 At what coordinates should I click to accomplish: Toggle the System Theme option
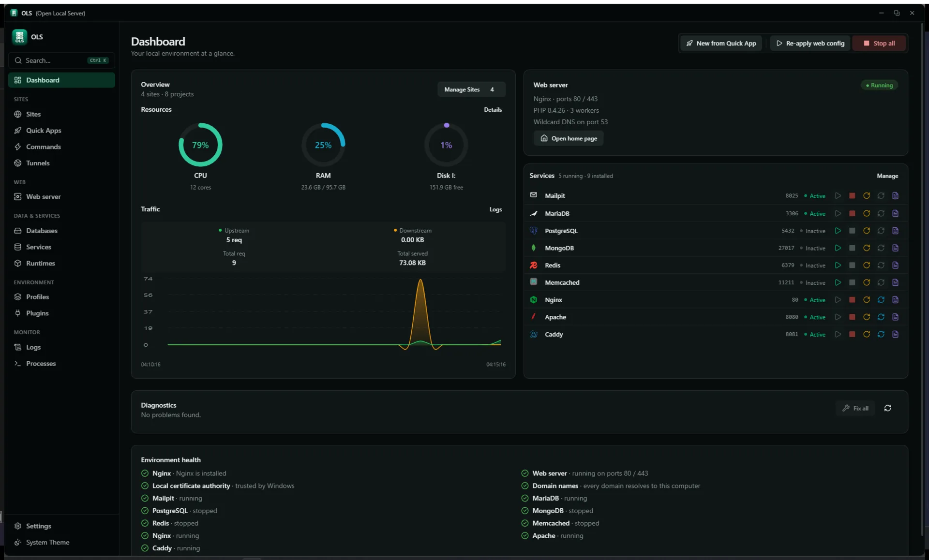[x=61, y=543]
